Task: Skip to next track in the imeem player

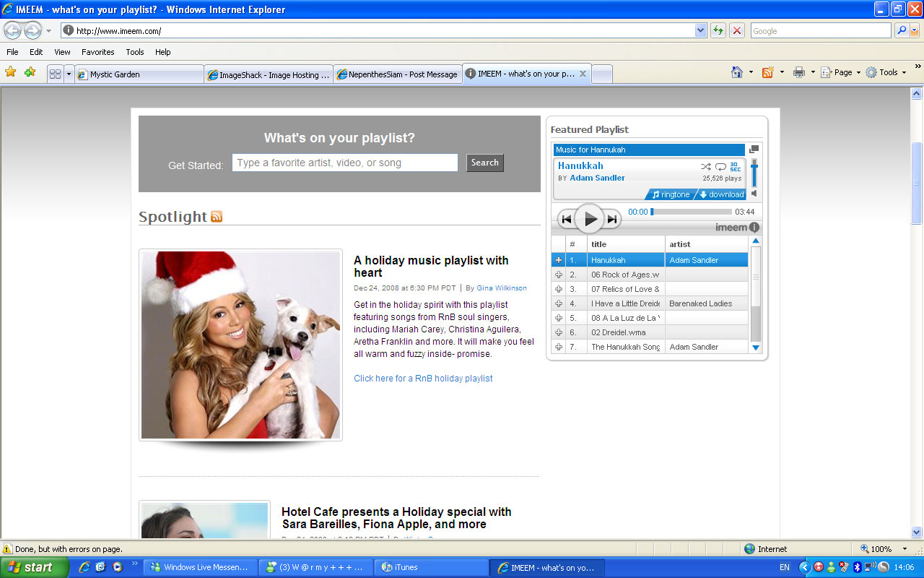Action: click(x=612, y=220)
